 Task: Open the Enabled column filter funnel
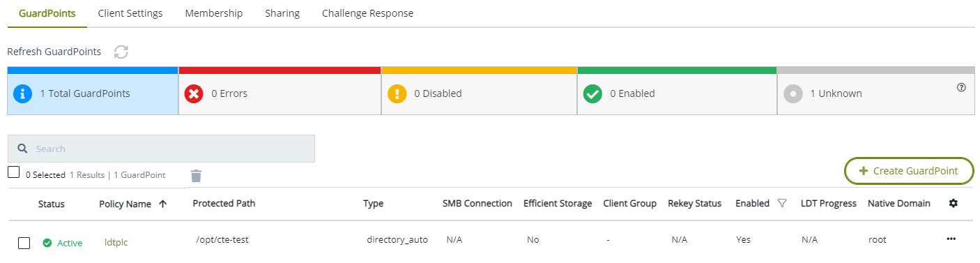point(781,203)
